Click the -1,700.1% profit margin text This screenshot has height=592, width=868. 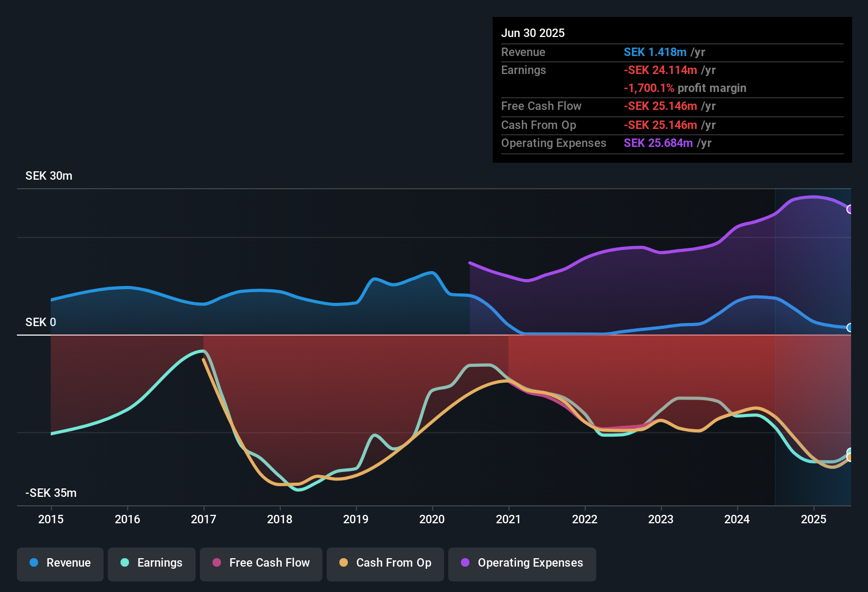click(x=685, y=88)
